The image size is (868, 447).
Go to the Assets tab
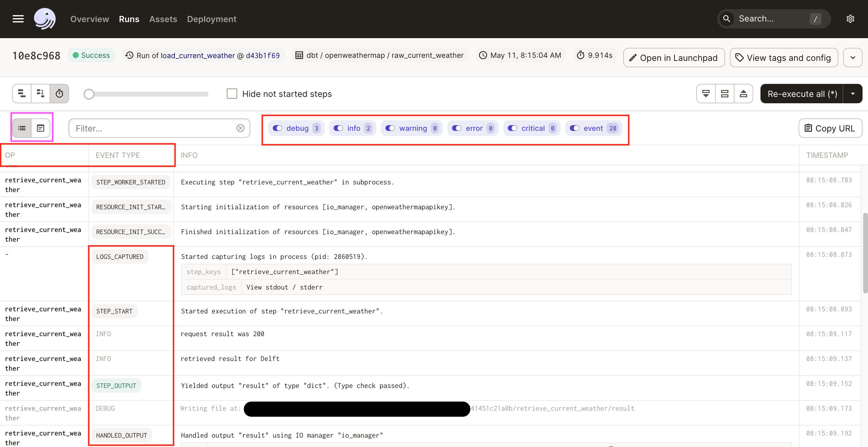pyautogui.click(x=163, y=19)
